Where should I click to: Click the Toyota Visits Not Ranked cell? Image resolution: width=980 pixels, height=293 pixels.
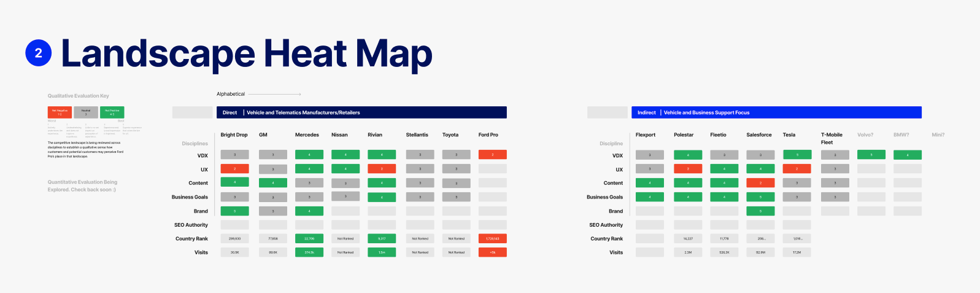pos(457,252)
